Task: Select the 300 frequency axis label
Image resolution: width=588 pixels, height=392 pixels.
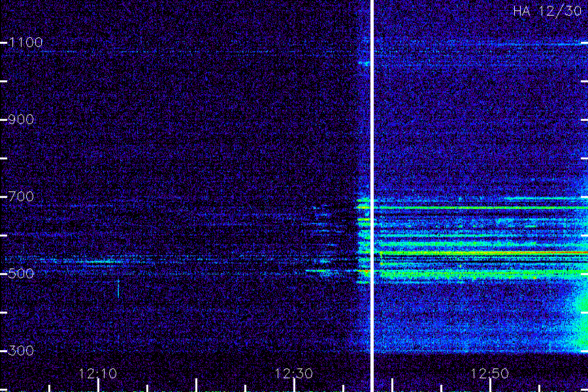Action: pos(21,351)
